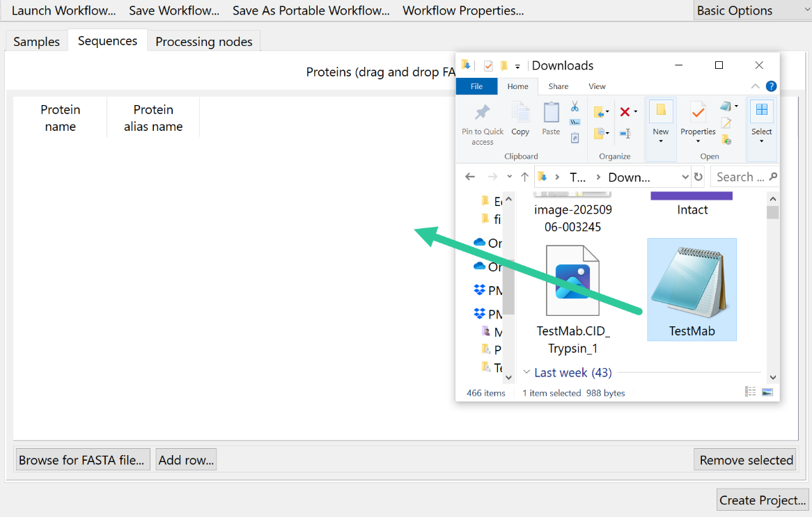Expand the New dropdown arrow
812x517 pixels.
point(661,141)
